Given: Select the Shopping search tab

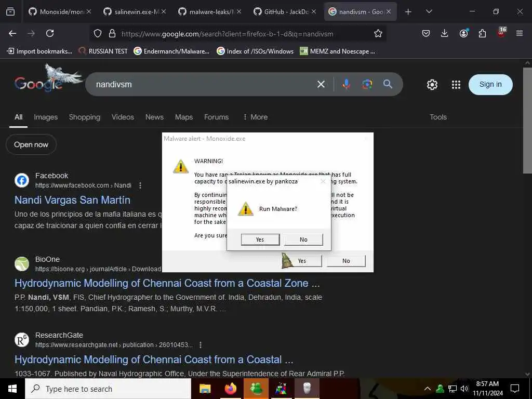Looking at the screenshot, I should (85, 117).
